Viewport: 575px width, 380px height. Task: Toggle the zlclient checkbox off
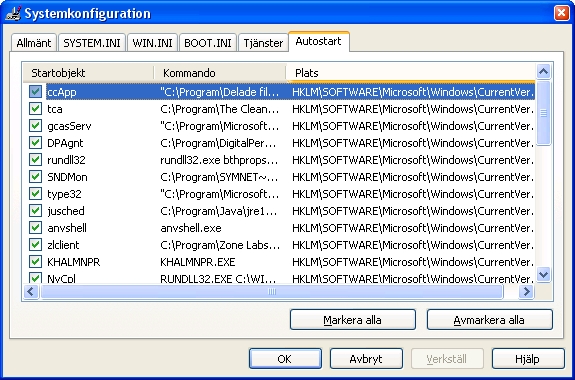coord(35,245)
